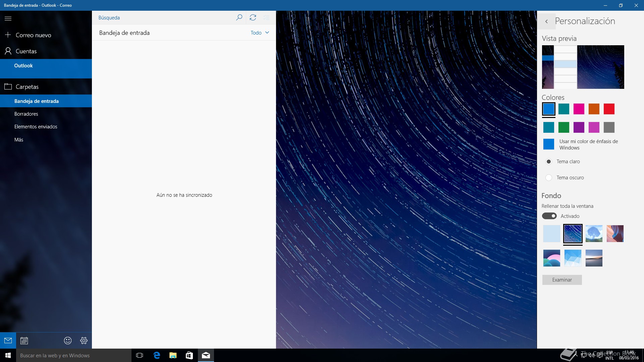644x362 pixels.
Task: Pick the orange color swatch
Action: coord(594,109)
